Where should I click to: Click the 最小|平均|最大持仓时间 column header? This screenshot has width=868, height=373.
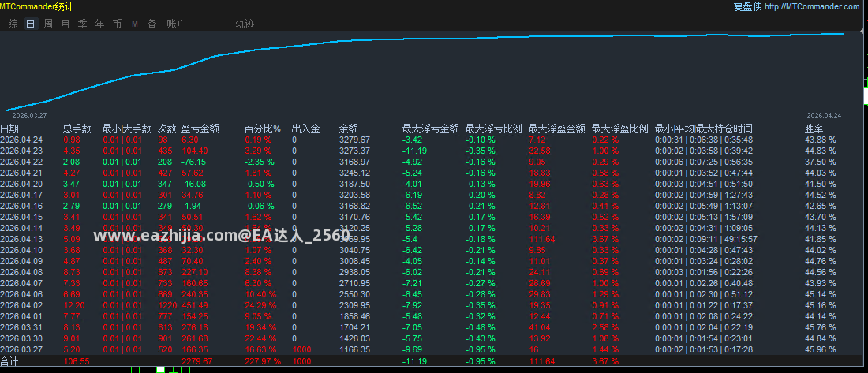pos(703,129)
